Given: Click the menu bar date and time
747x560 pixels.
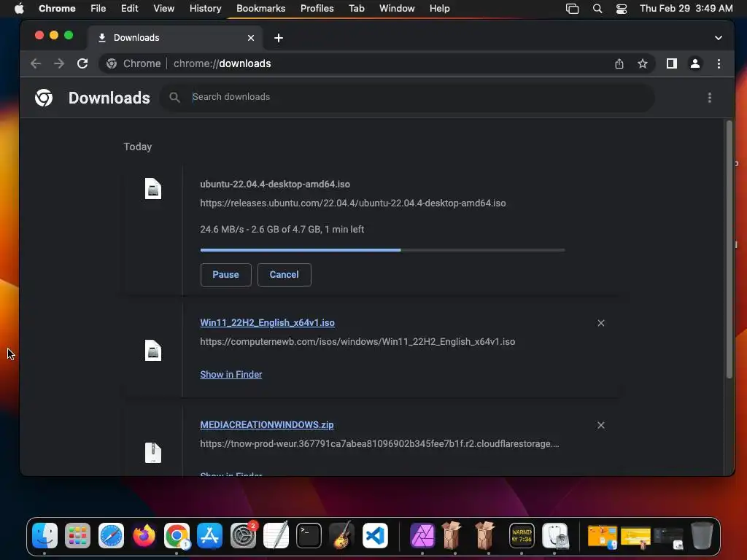Looking at the screenshot, I should pos(686,9).
